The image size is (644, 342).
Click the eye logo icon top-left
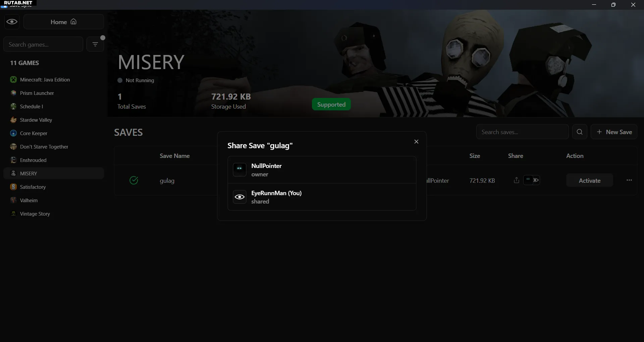[12, 22]
